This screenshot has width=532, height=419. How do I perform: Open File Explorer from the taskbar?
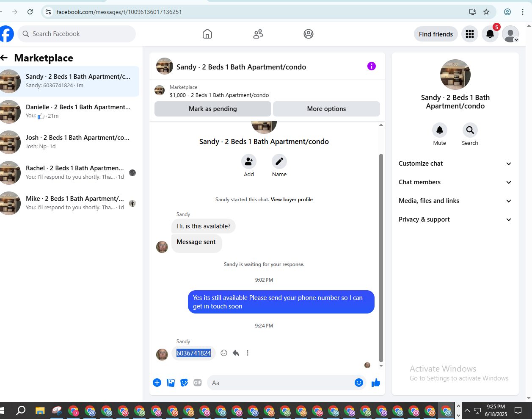pos(40,411)
